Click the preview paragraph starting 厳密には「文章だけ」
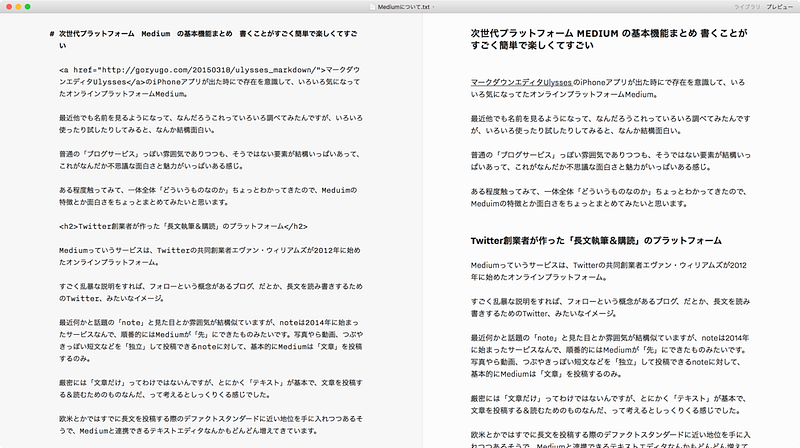 (609, 404)
